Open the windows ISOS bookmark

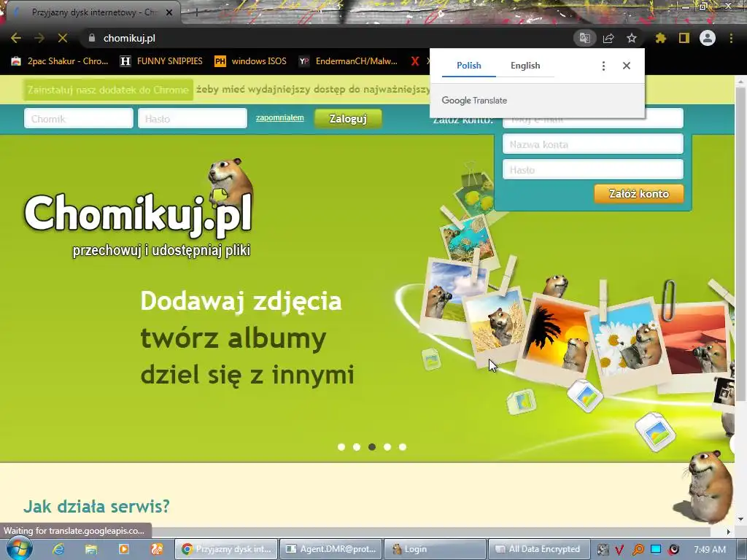[251, 61]
